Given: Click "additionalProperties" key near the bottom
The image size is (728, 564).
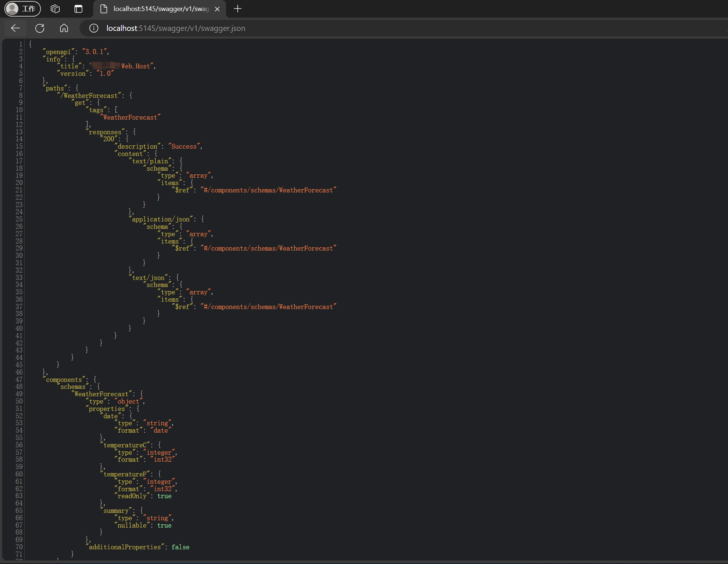Looking at the screenshot, I should 125,547.
